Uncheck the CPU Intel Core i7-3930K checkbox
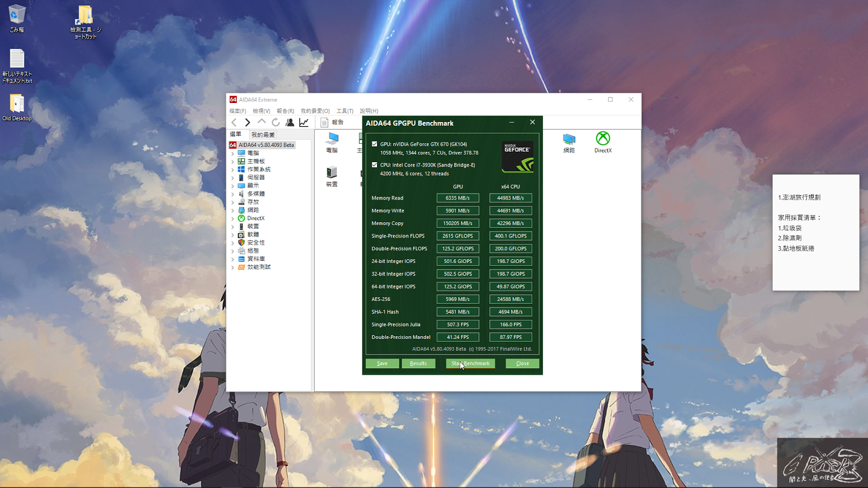This screenshot has width=868, height=488. click(x=374, y=165)
